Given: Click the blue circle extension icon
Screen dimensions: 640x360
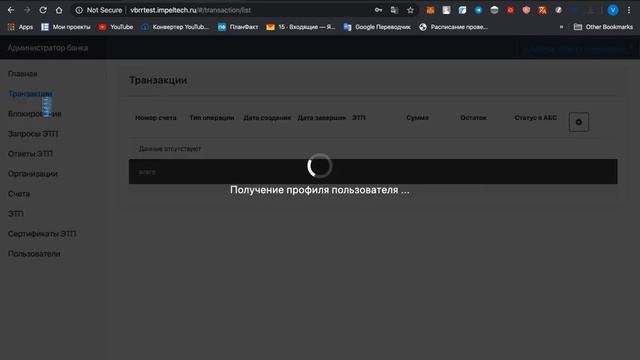Looking at the screenshot, I should click(478, 10).
